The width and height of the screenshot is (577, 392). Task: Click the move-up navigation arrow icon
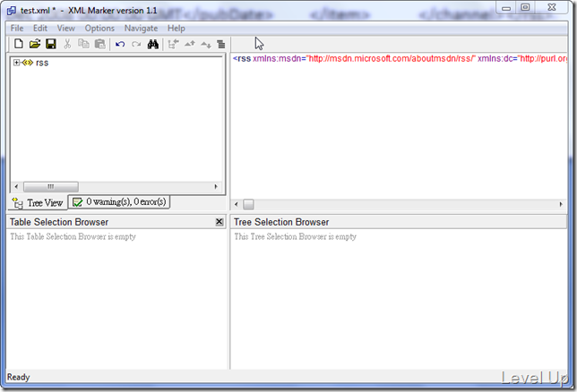point(190,45)
